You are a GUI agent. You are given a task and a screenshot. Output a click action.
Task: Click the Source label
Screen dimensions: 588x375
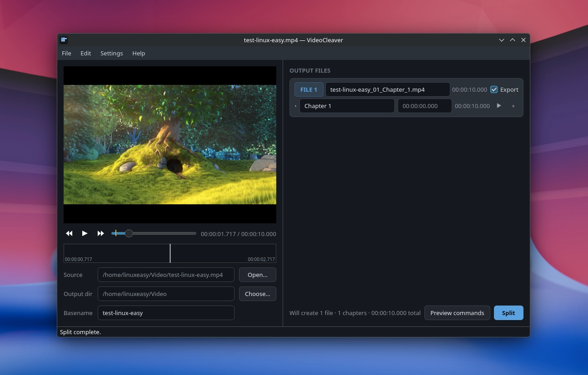(x=73, y=275)
